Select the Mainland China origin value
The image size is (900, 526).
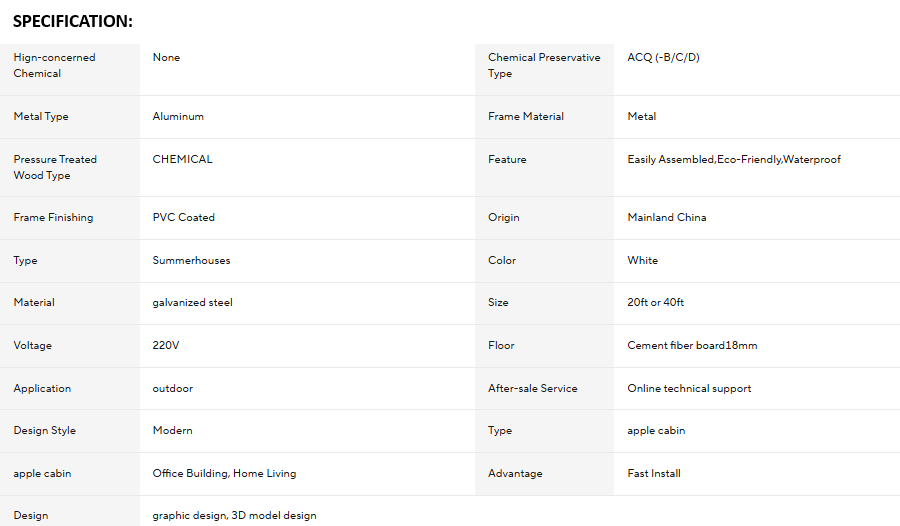click(x=666, y=218)
